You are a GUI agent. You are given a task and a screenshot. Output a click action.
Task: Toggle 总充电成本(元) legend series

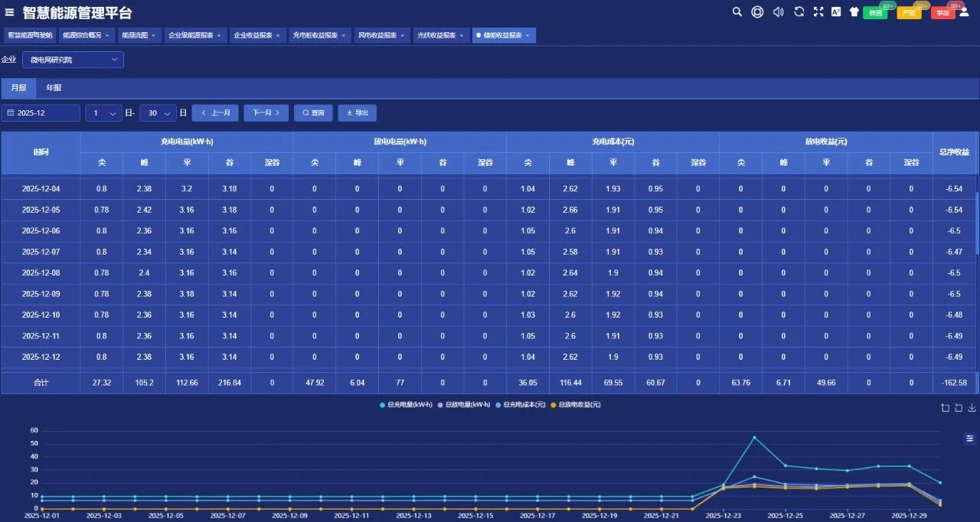pos(521,405)
